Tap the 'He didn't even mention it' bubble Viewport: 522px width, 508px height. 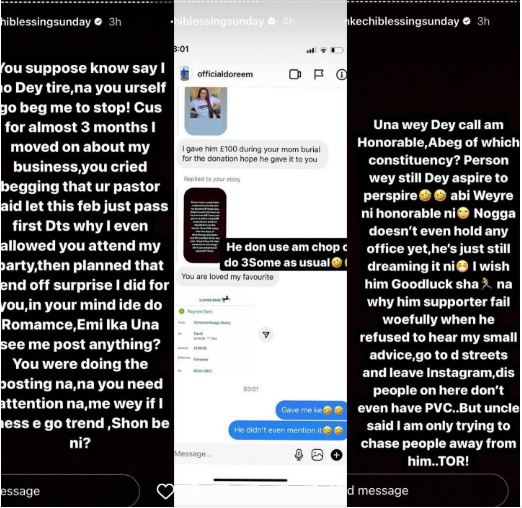point(287,430)
